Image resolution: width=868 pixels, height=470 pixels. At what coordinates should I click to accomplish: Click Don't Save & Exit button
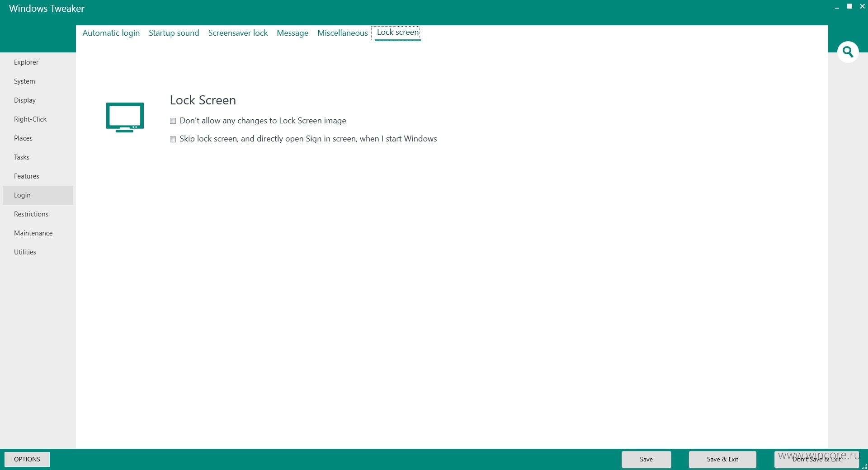(816, 459)
